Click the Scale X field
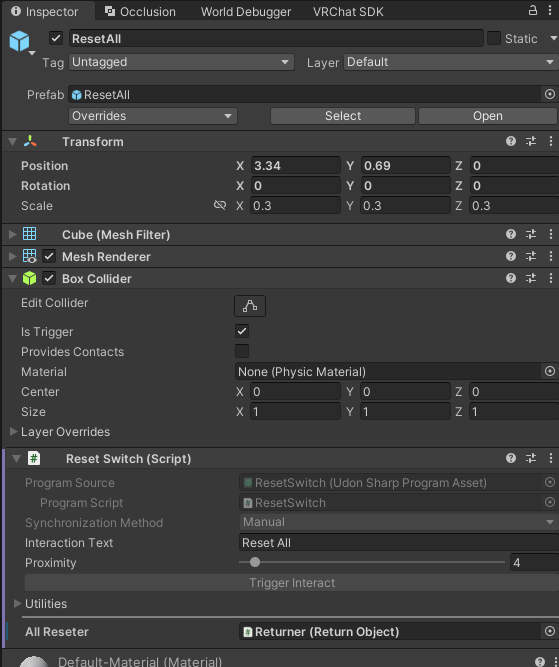The width and height of the screenshot is (559, 667). pyautogui.click(x=296, y=205)
